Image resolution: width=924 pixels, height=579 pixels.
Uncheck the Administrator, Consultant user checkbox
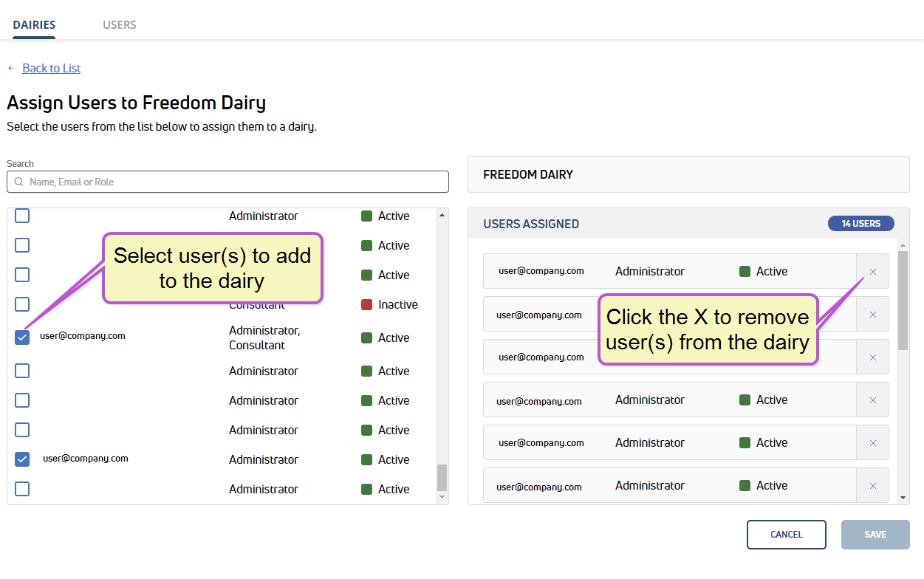click(x=22, y=338)
